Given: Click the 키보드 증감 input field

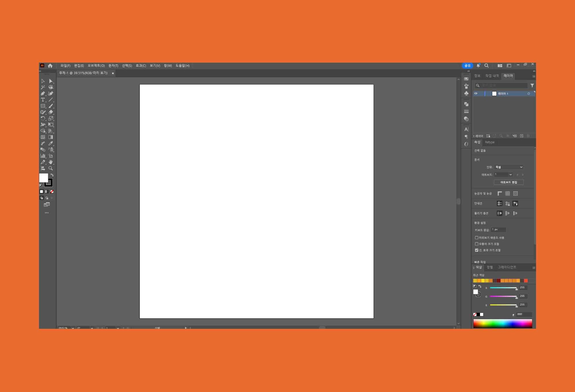Looking at the screenshot, I should click(x=498, y=230).
